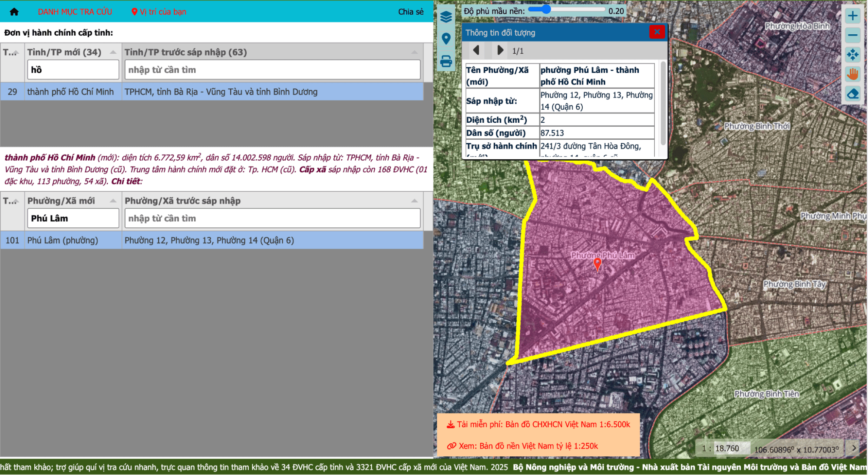Screen dimensions: 868x475
Task: Open Tải miễn phí bản đồ link
Action: [x=538, y=425]
